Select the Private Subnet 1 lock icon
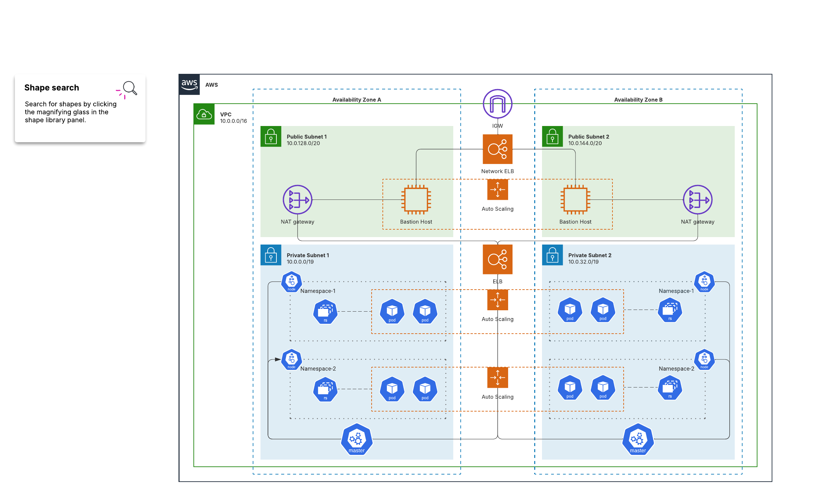The image size is (813, 504). [271, 255]
